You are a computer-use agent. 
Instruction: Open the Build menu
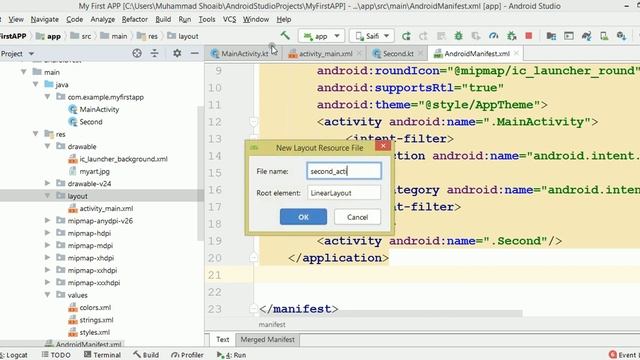[x=163, y=19]
